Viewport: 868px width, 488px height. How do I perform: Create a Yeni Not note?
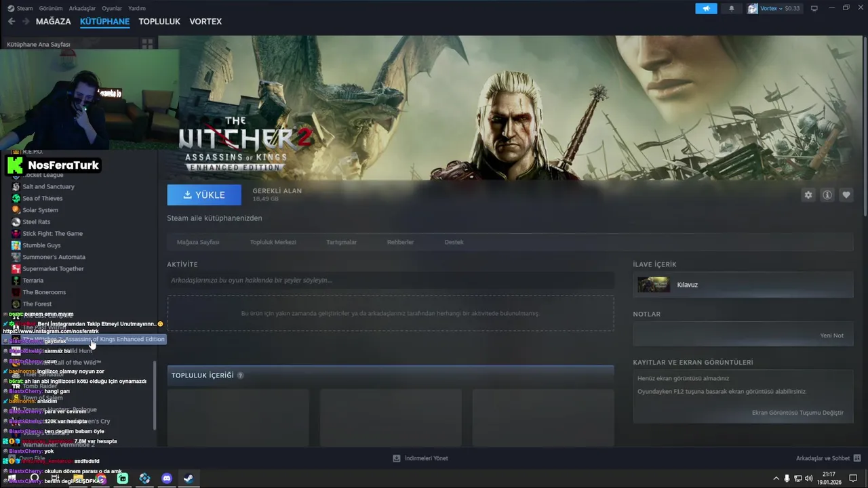[831, 335]
